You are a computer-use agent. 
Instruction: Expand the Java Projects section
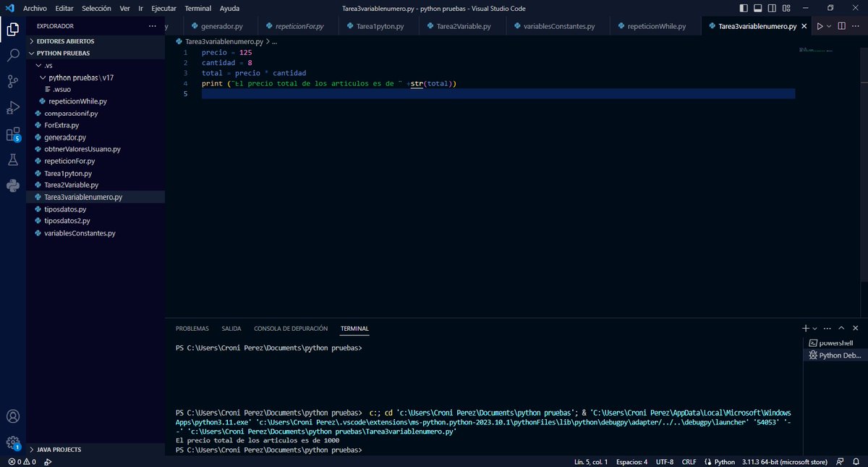[95, 450]
